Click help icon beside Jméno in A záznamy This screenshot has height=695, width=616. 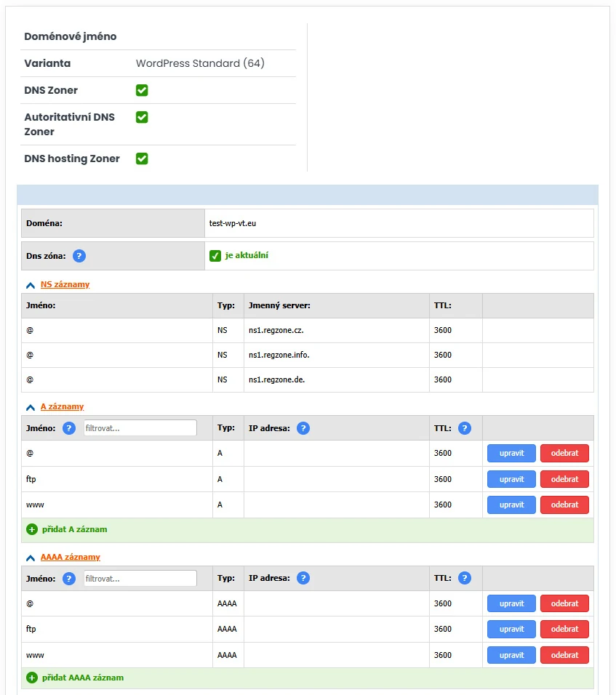point(69,428)
